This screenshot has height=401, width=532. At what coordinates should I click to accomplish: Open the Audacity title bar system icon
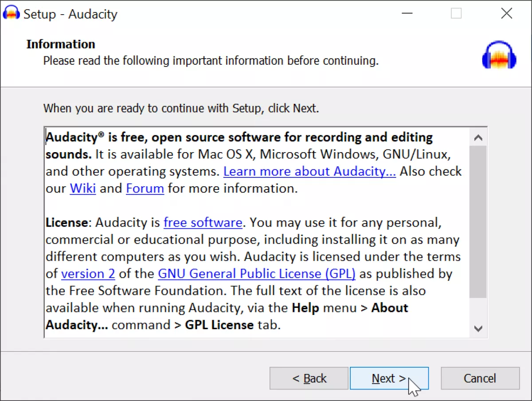click(x=11, y=13)
